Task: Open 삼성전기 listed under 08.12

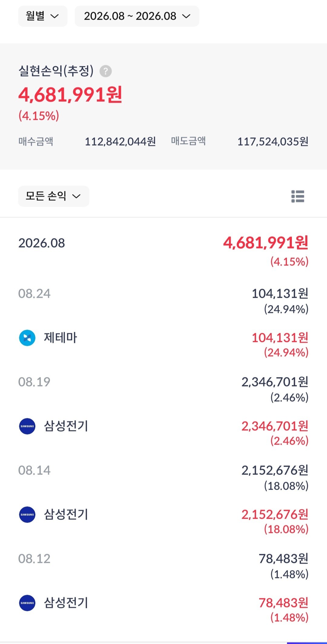Action: point(66,603)
